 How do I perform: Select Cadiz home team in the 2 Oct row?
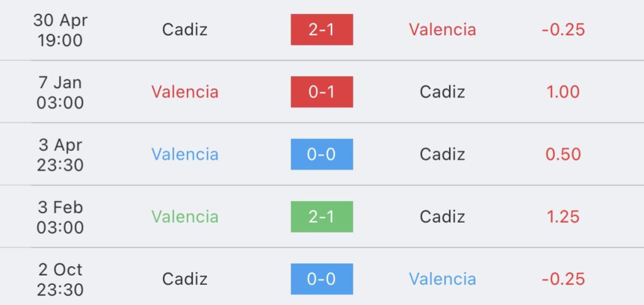click(185, 279)
